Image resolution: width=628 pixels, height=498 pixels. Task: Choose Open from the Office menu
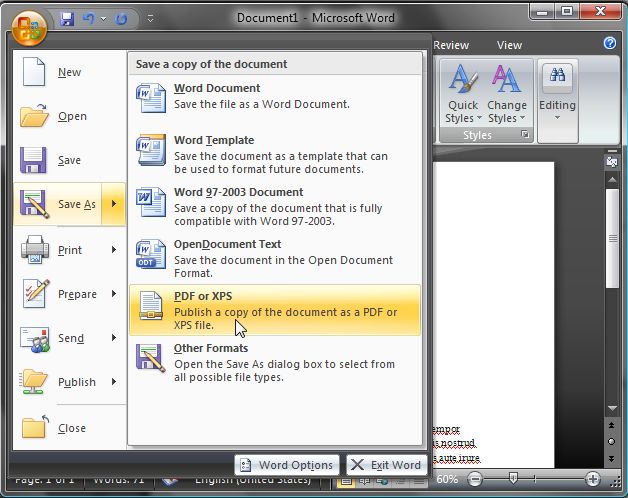pos(70,116)
